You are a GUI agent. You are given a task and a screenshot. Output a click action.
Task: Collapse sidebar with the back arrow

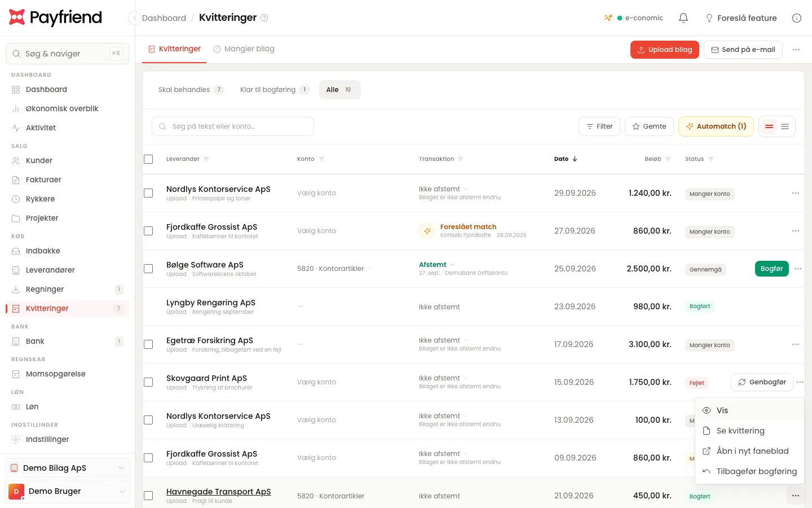coord(134,18)
